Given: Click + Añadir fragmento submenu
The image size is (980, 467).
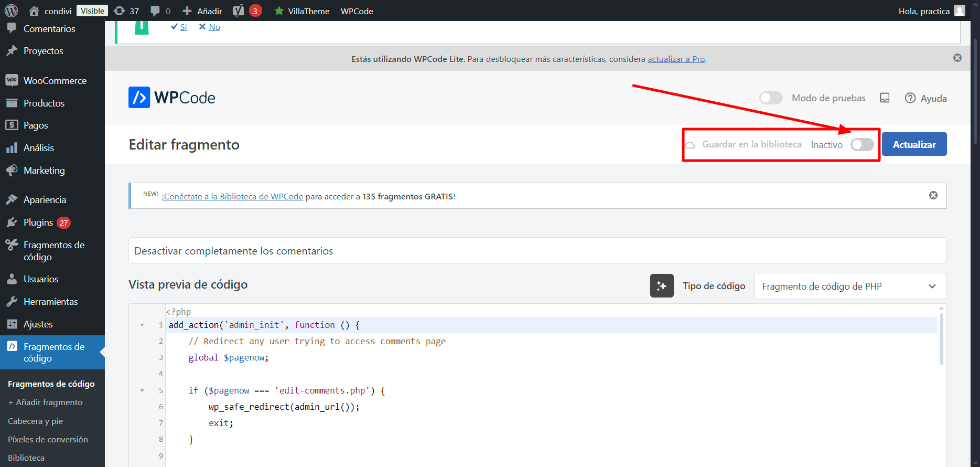Looking at the screenshot, I should [x=45, y=402].
